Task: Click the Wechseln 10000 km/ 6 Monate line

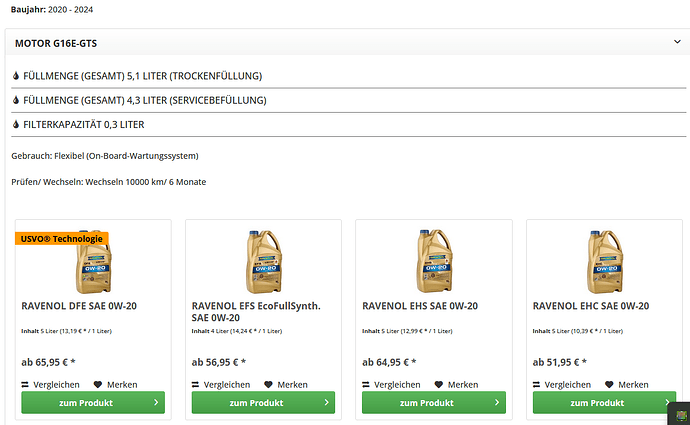Action: point(109,182)
